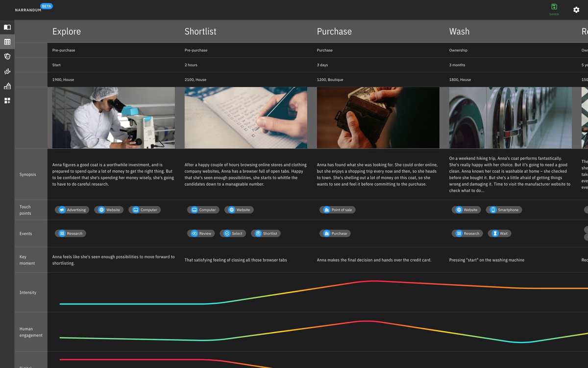
Task: Click the Narrandum logo
Action: click(28, 10)
